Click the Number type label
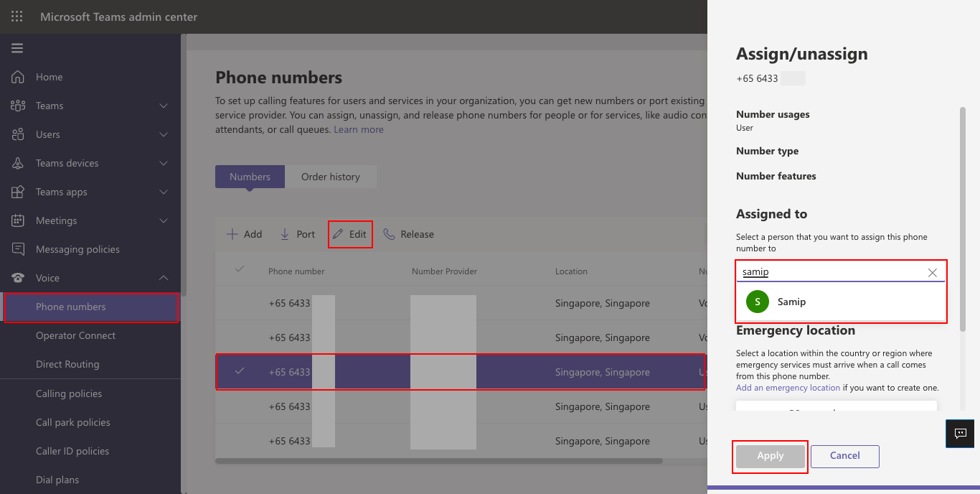 pyautogui.click(x=767, y=151)
